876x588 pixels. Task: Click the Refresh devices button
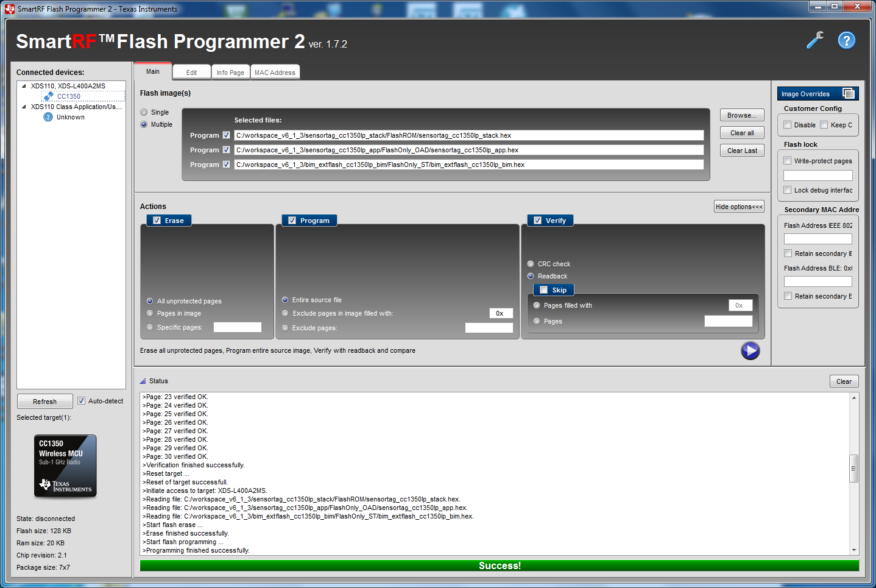coord(44,402)
